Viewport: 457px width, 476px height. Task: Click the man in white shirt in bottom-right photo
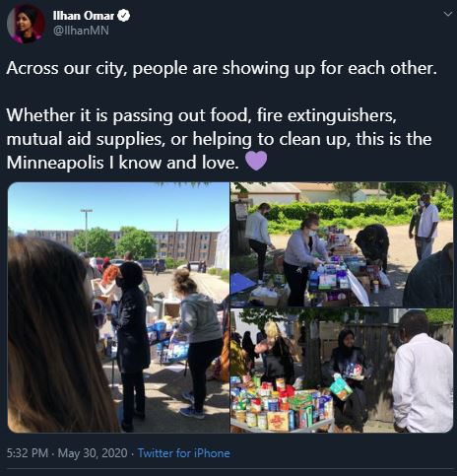coord(422,372)
